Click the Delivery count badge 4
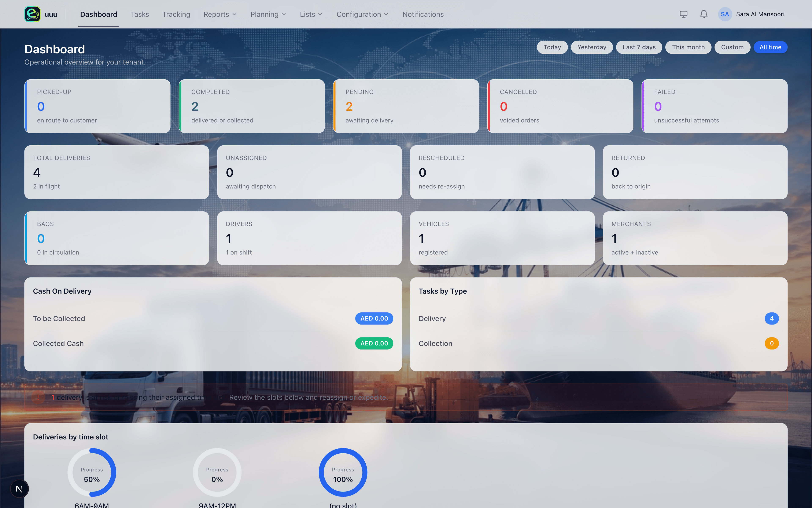Image resolution: width=812 pixels, height=508 pixels. 772,319
